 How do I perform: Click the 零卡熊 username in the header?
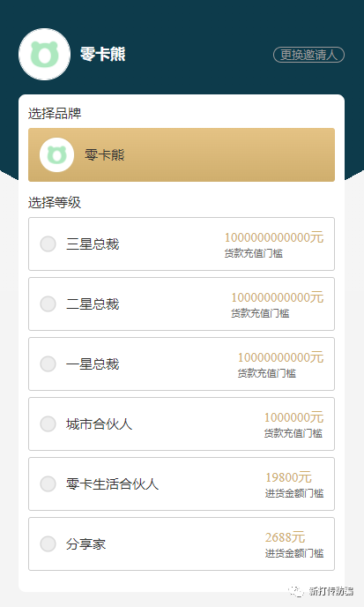click(102, 54)
